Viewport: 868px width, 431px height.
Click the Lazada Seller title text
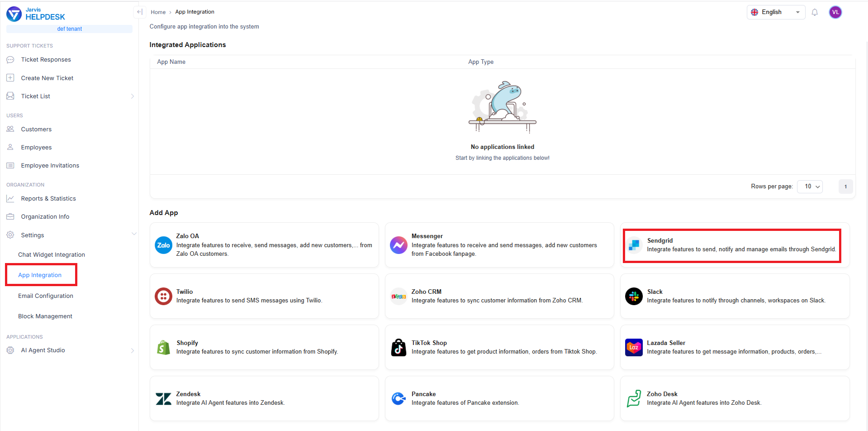(x=666, y=343)
